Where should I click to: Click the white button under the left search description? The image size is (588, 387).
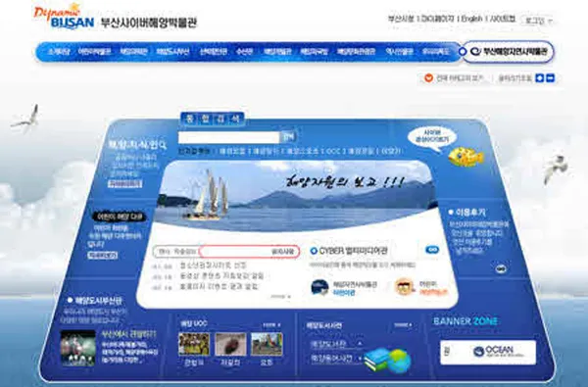(124, 184)
